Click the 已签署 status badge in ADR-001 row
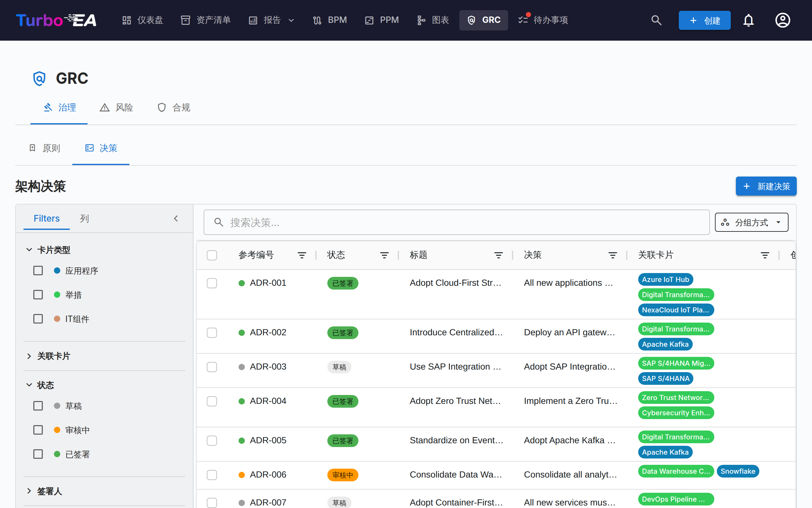The height and width of the screenshot is (508, 812). pyautogui.click(x=343, y=283)
